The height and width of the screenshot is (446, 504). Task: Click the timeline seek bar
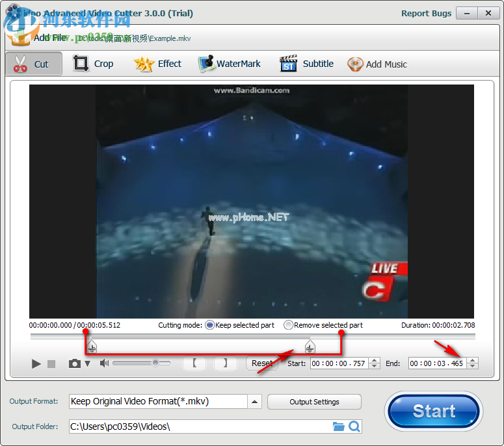(x=252, y=336)
